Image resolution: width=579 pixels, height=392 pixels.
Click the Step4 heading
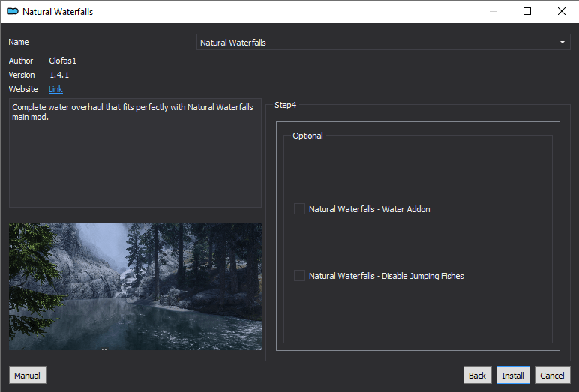tap(286, 105)
